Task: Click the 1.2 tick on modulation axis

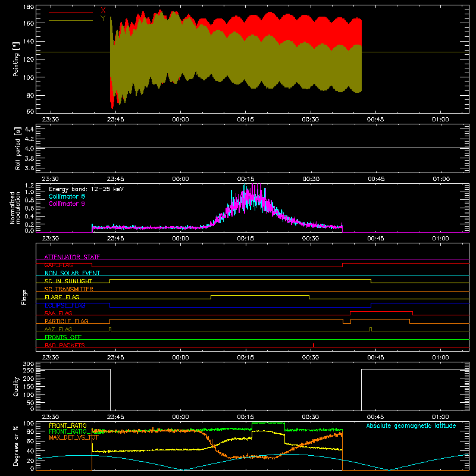Action: 29,185
